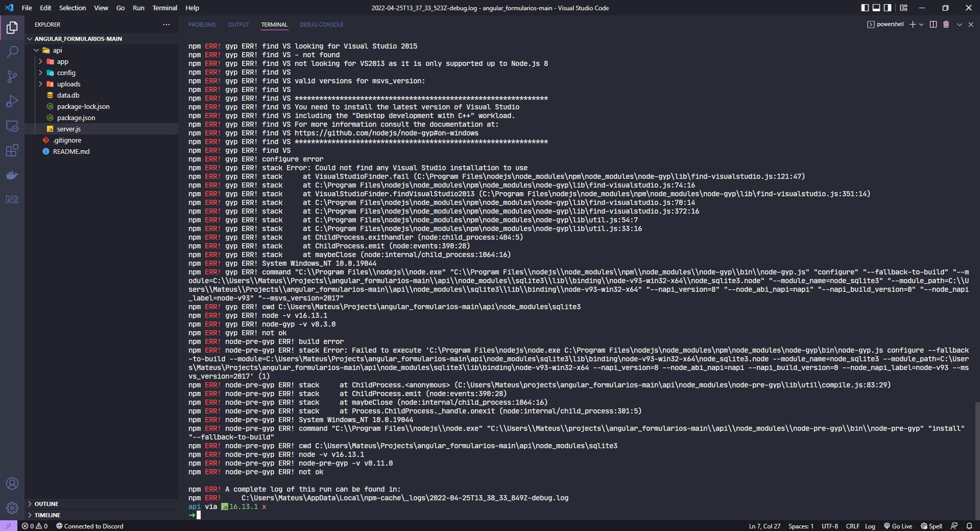Click the terminal scrollbar thumb
Image resolution: width=980 pixels, height=531 pixels.
point(977,460)
